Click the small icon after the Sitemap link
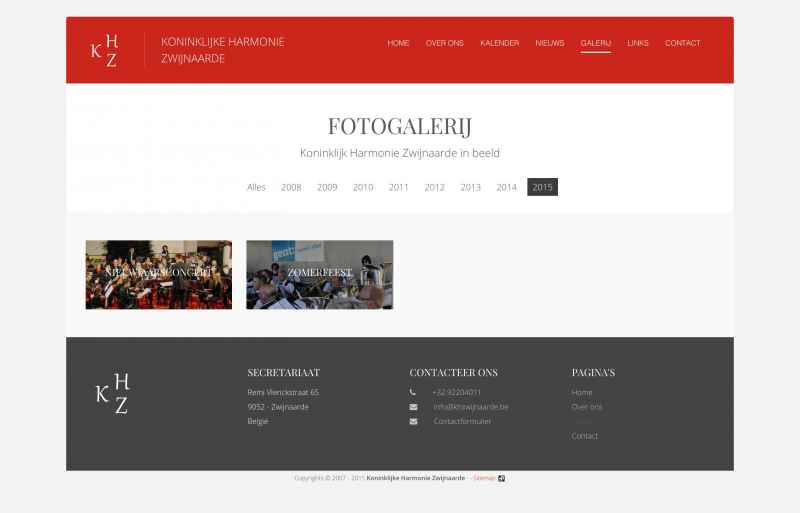This screenshot has width=800, height=513. [x=502, y=478]
